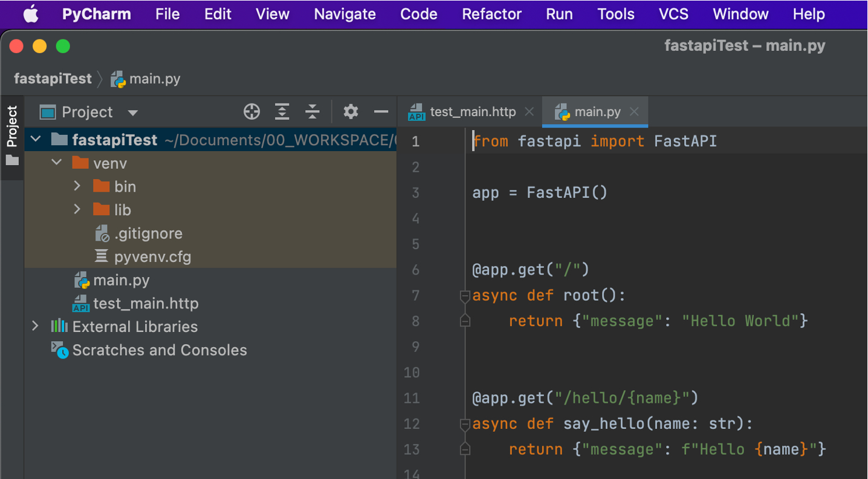Collapse the venv folder
This screenshot has width=868, height=479.
point(57,163)
